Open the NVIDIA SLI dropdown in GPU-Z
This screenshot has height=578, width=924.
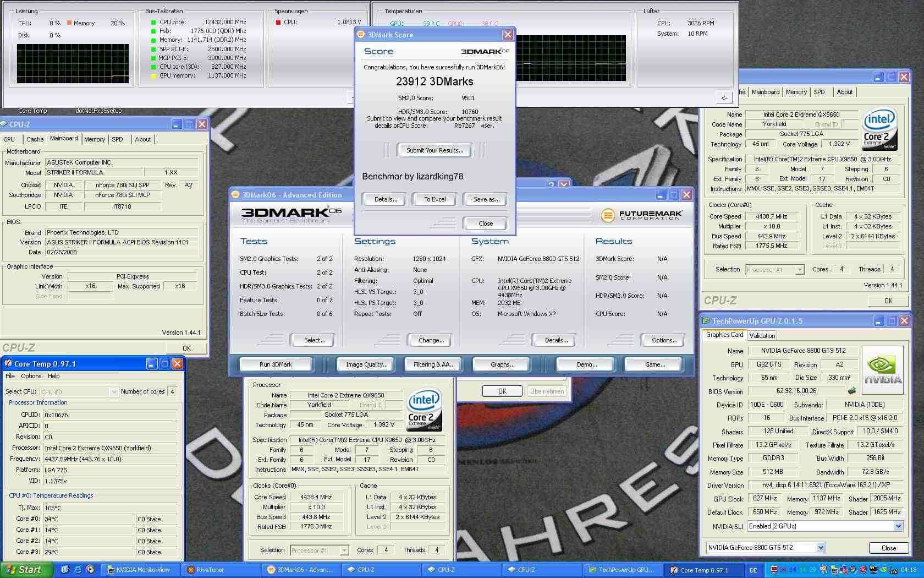898,526
